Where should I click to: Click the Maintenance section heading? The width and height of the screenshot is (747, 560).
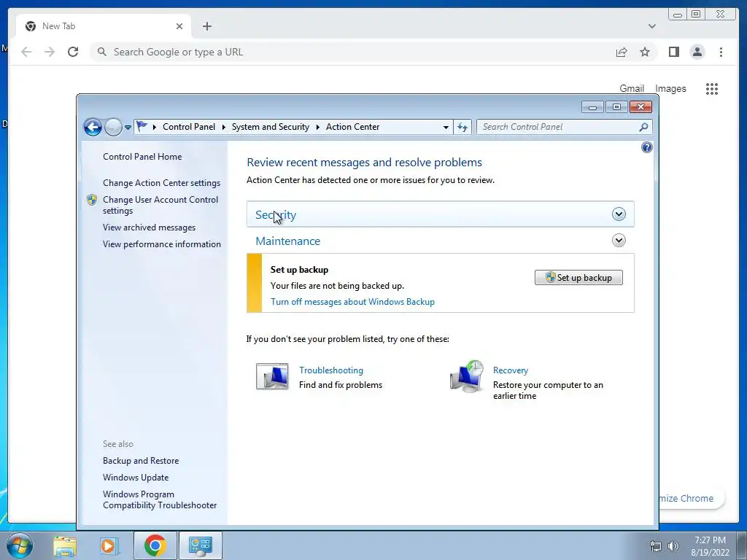pyautogui.click(x=287, y=241)
